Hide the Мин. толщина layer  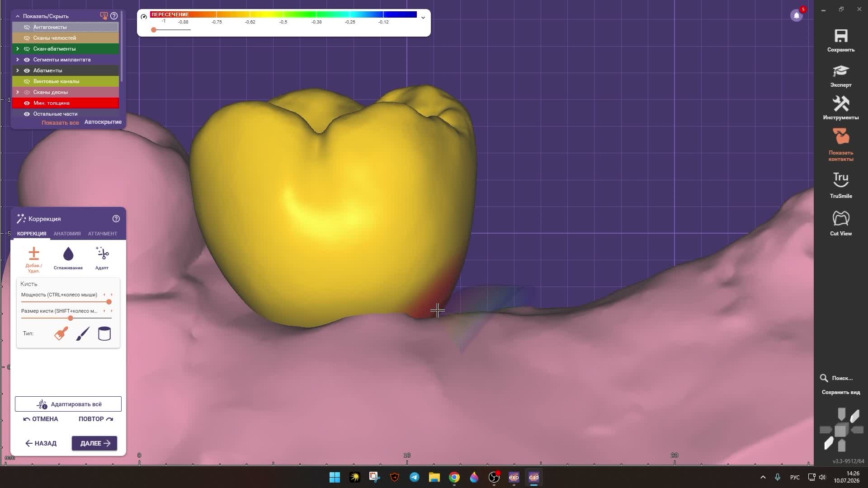[27, 103]
